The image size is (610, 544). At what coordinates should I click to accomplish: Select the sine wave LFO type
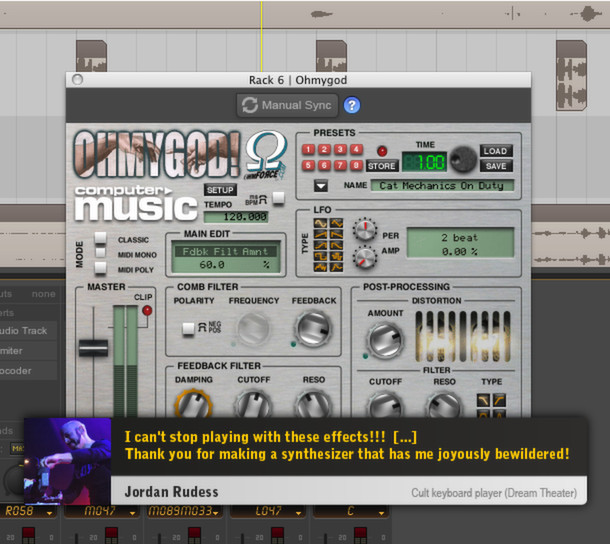point(321,223)
